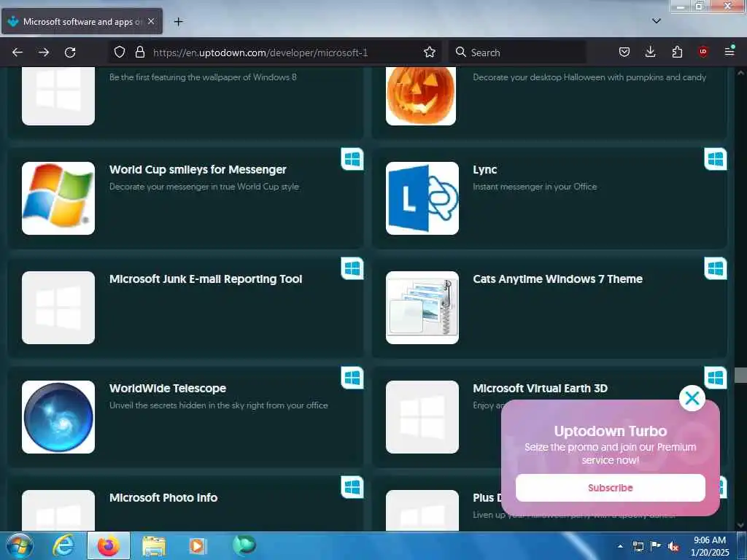Click the site security padlock icon
747x560 pixels.
tap(139, 52)
